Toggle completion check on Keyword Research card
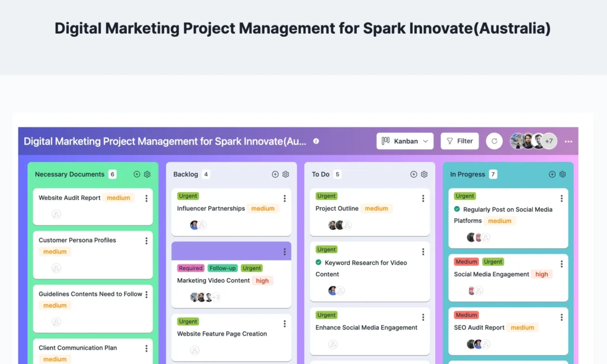 (x=318, y=262)
